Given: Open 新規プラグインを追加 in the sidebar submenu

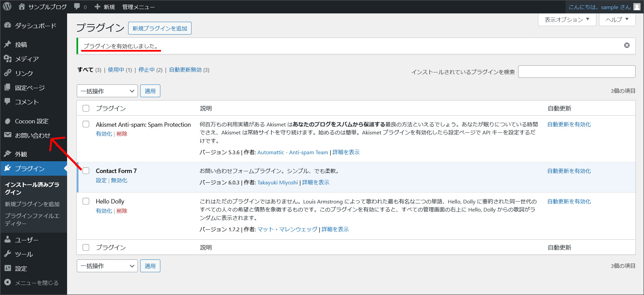Looking at the screenshot, I should pos(32,204).
